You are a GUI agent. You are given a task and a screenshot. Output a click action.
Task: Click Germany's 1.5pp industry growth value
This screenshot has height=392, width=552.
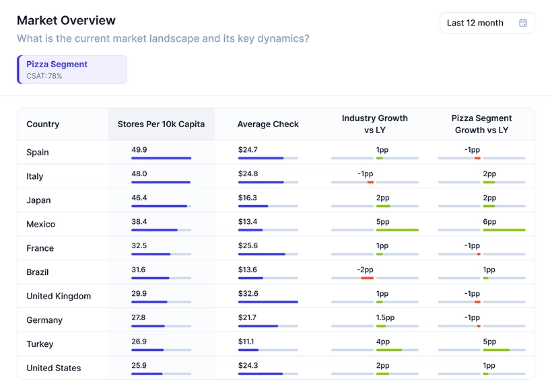[385, 317]
